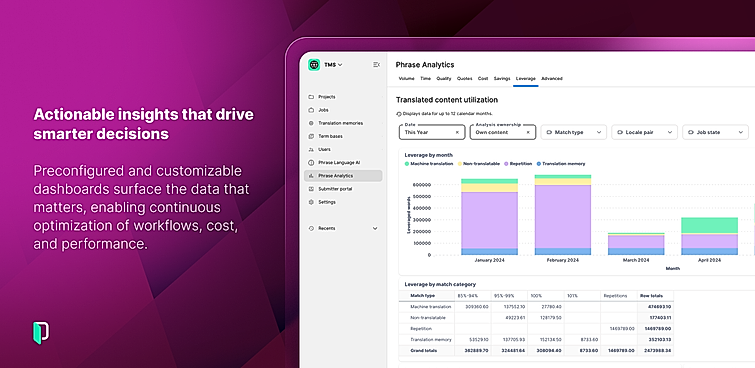
Task: Switch to the Quality tab
Action: [x=444, y=79]
